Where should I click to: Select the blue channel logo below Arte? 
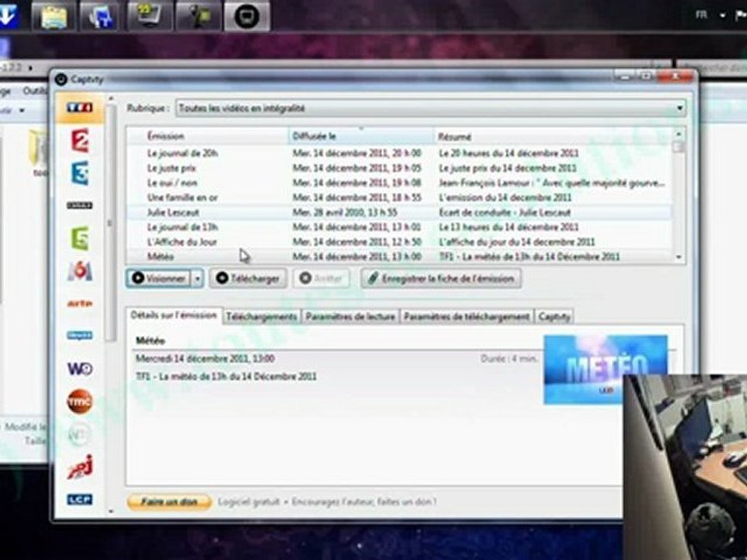[79, 336]
